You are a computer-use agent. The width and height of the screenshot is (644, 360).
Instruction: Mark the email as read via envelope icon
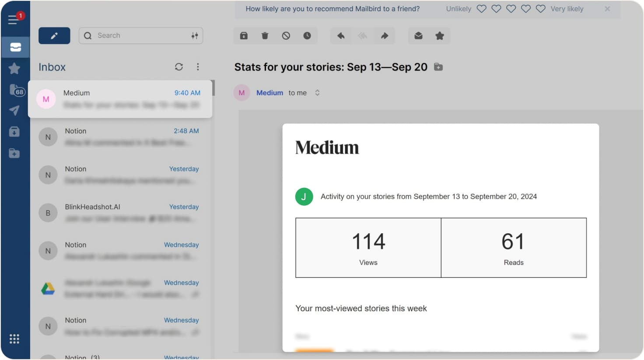[418, 35]
